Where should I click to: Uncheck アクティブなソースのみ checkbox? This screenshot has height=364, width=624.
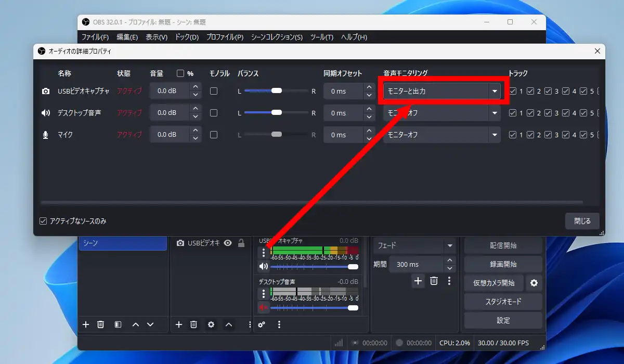click(x=44, y=221)
